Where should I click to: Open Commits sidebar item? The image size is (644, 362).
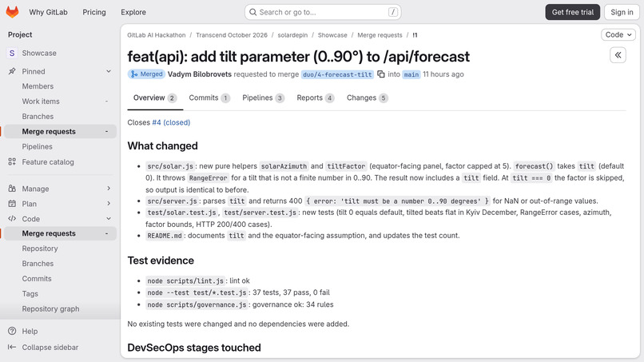pyautogui.click(x=61, y=279)
